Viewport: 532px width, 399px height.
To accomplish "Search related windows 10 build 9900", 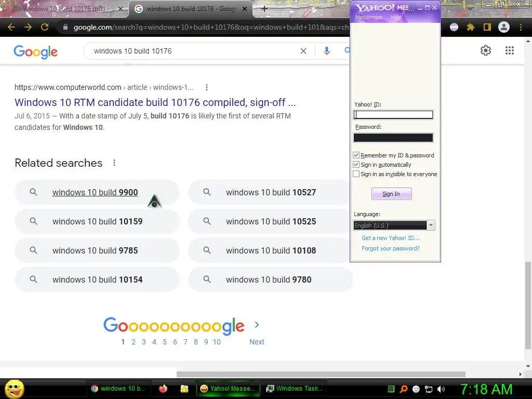I will pos(97,192).
